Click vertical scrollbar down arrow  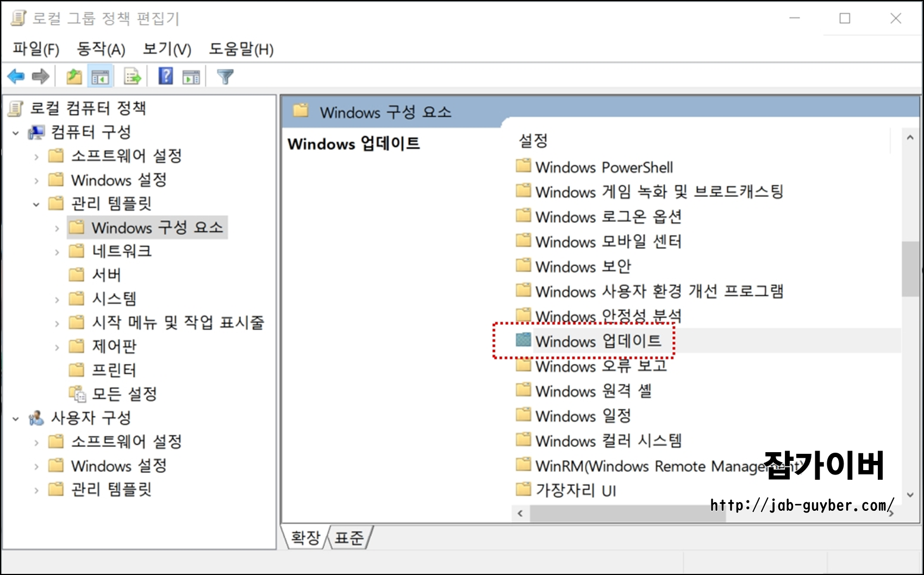point(910,495)
